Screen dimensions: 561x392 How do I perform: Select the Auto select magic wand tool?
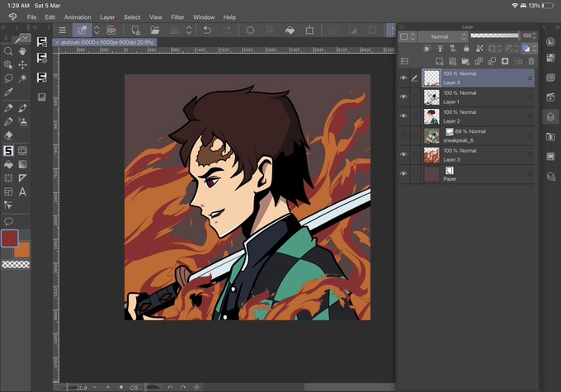tap(22, 78)
